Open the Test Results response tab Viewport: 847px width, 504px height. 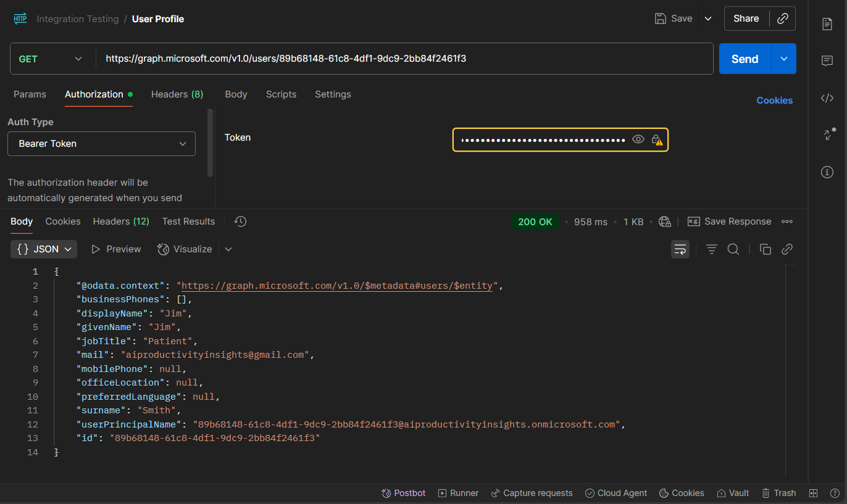coord(188,221)
